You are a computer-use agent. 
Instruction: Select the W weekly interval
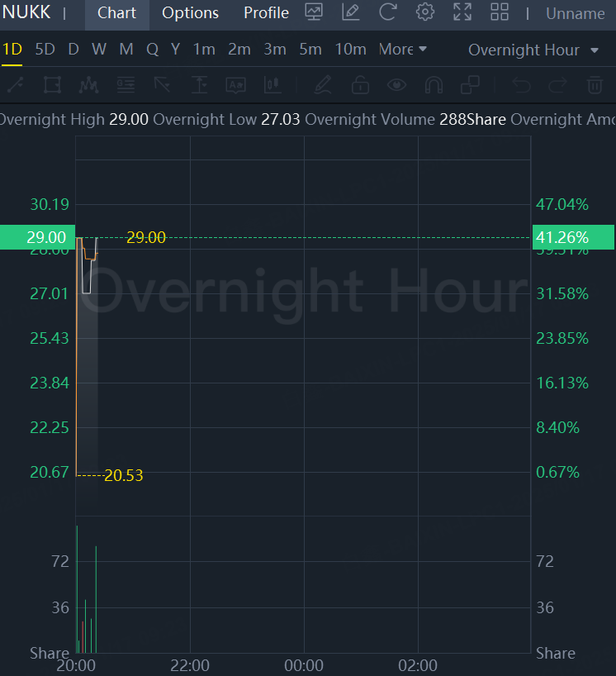[x=99, y=50]
